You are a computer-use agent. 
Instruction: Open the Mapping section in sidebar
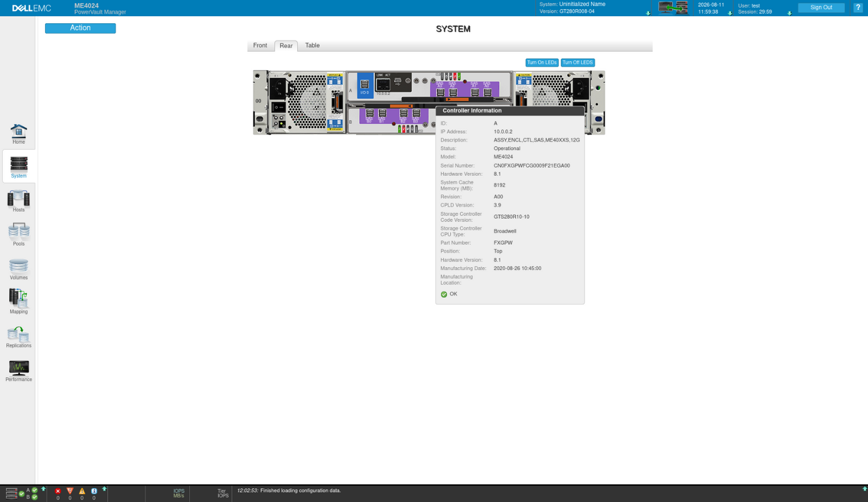click(19, 302)
